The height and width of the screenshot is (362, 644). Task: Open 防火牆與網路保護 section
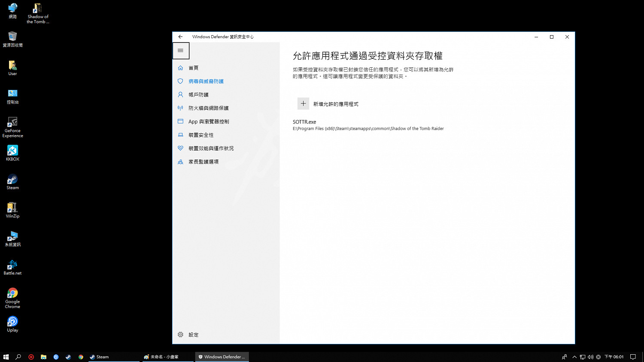click(x=208, y=108)
